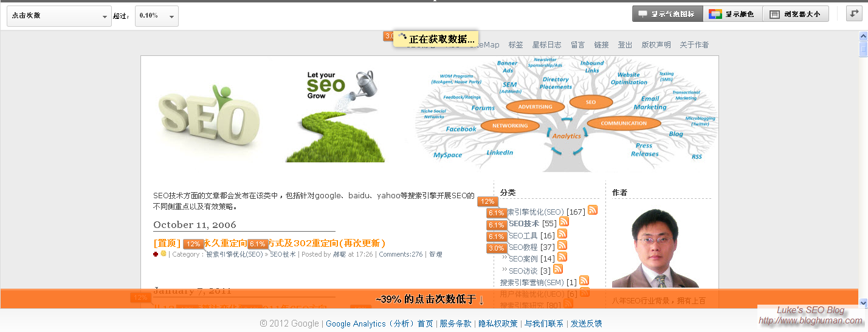Click the October 11, 2006 date heading
The height and width of the screenshot is (332, 868).
coord(195,224)
